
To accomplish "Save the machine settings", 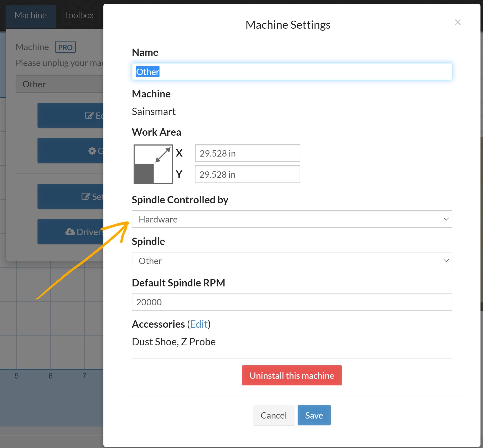I will (314, 415).
